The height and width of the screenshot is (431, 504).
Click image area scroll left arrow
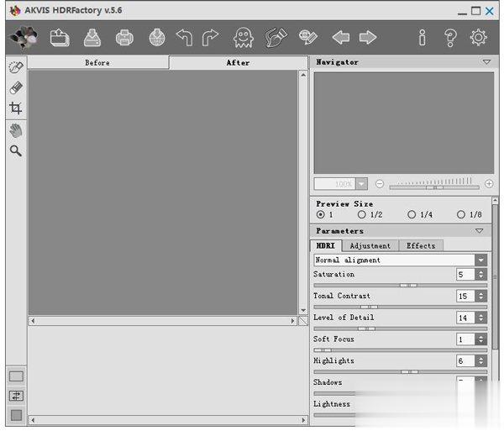pos(33,321)
